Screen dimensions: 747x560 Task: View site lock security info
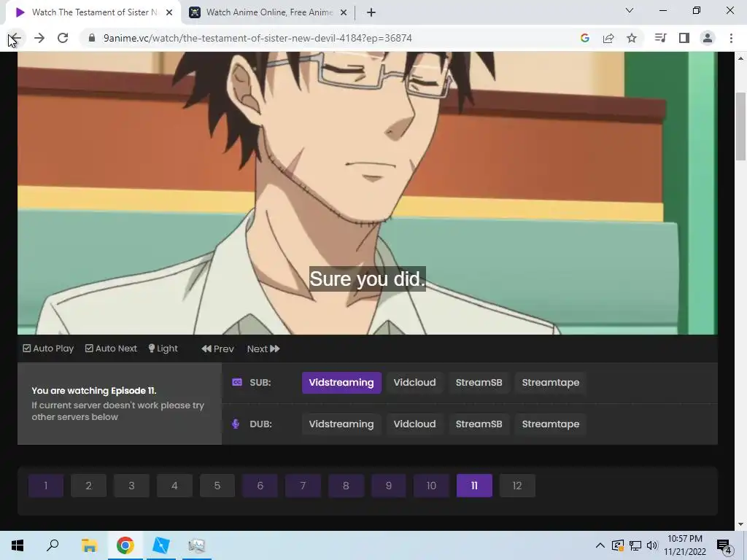point(92,38)
